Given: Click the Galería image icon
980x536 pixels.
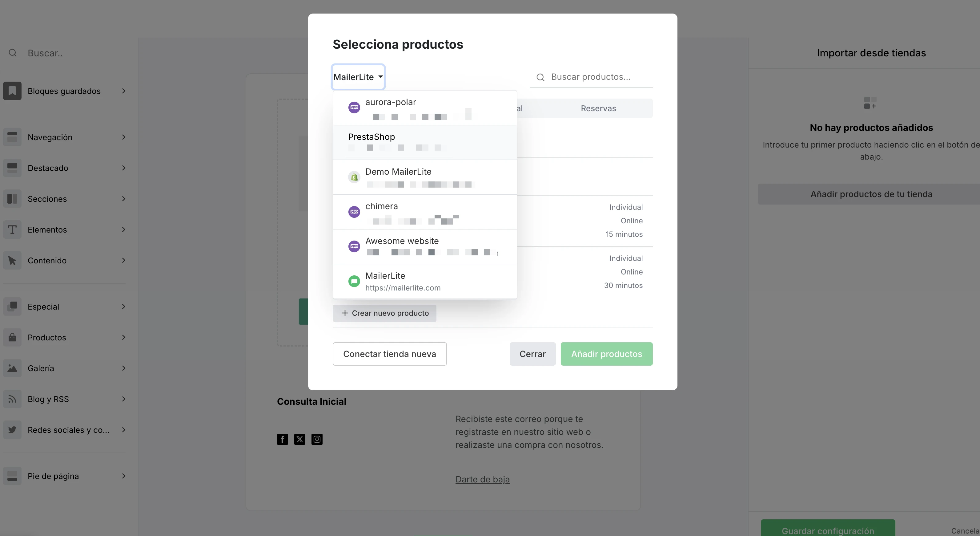Looking at the screenshot, I should point(12,368).
